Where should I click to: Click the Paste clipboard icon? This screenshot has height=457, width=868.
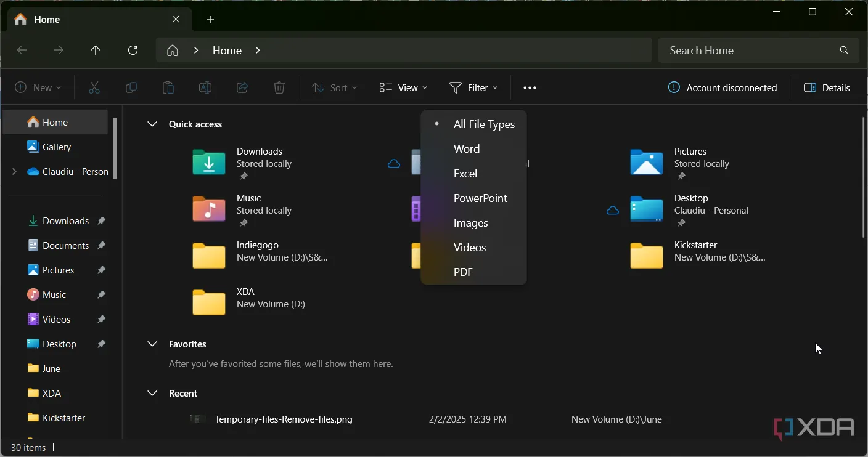point(168,87)
